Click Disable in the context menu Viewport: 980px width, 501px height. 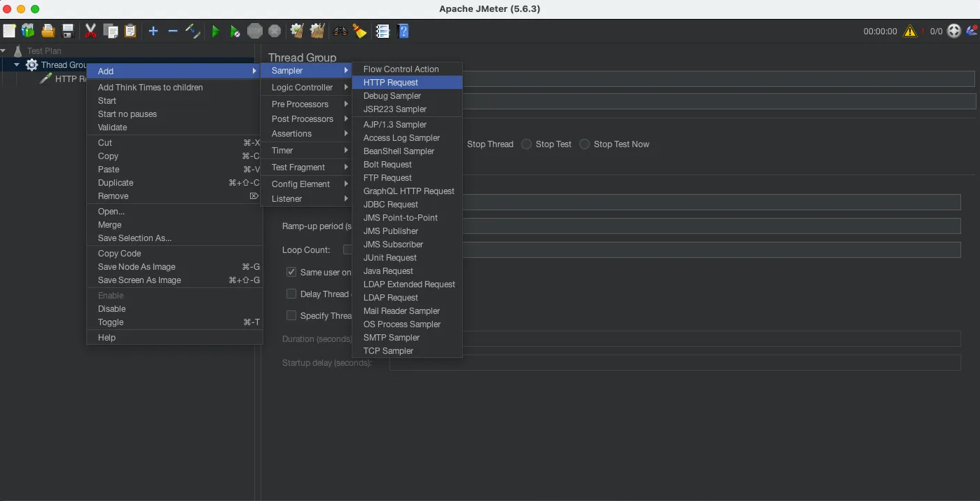[174, 309]
